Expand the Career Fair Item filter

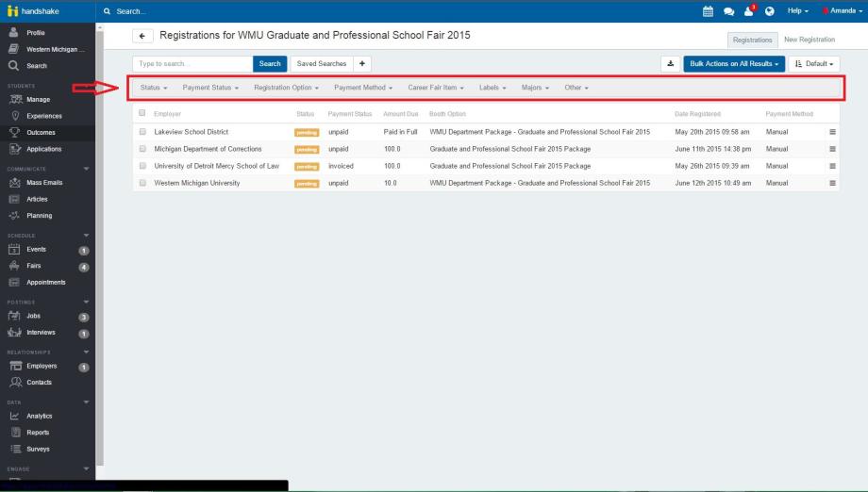[436, 88]
